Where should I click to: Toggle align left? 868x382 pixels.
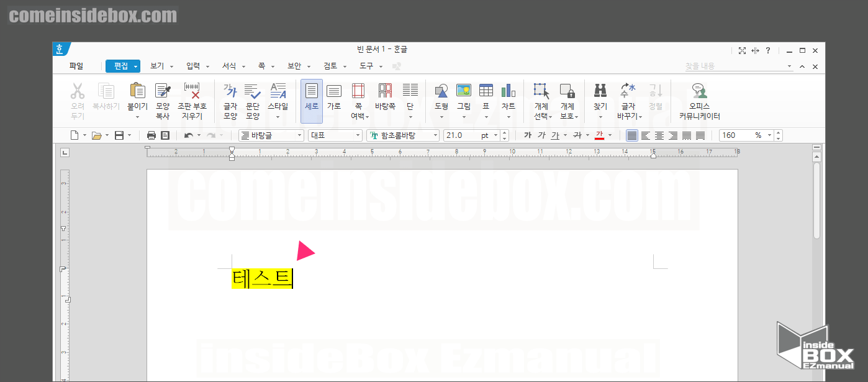point(646,135)
